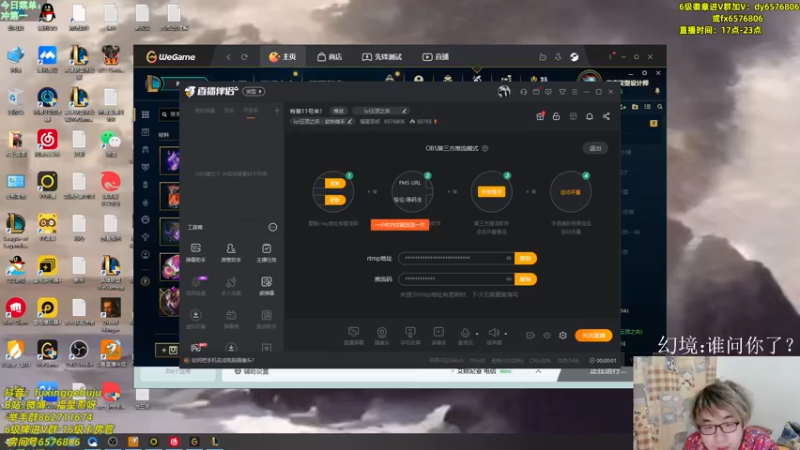Viewport: 800px width, 450px height.
Task: Switch to WeGame 先锋测试 tab
Action: [382, 57]
